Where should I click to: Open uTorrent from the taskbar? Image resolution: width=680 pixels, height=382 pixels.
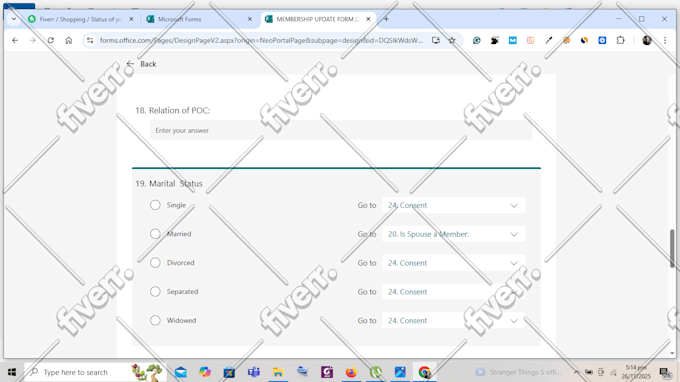point(376,372)
